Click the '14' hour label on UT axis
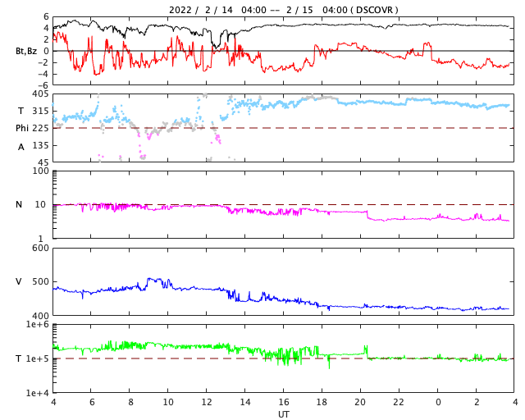 244,402
